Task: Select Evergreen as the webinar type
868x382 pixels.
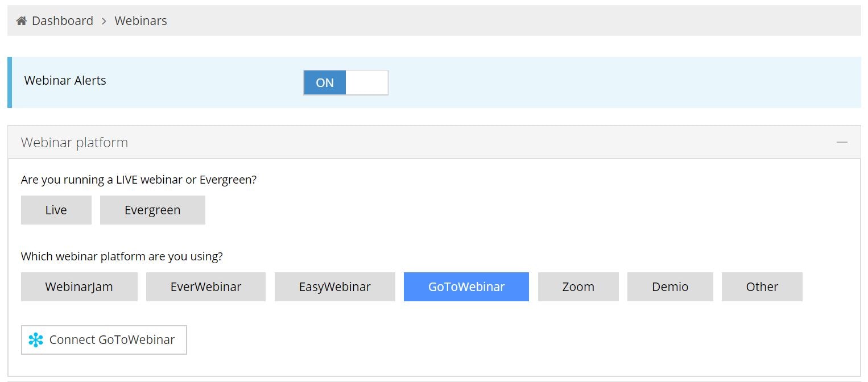Action: (x=152, y=210)
